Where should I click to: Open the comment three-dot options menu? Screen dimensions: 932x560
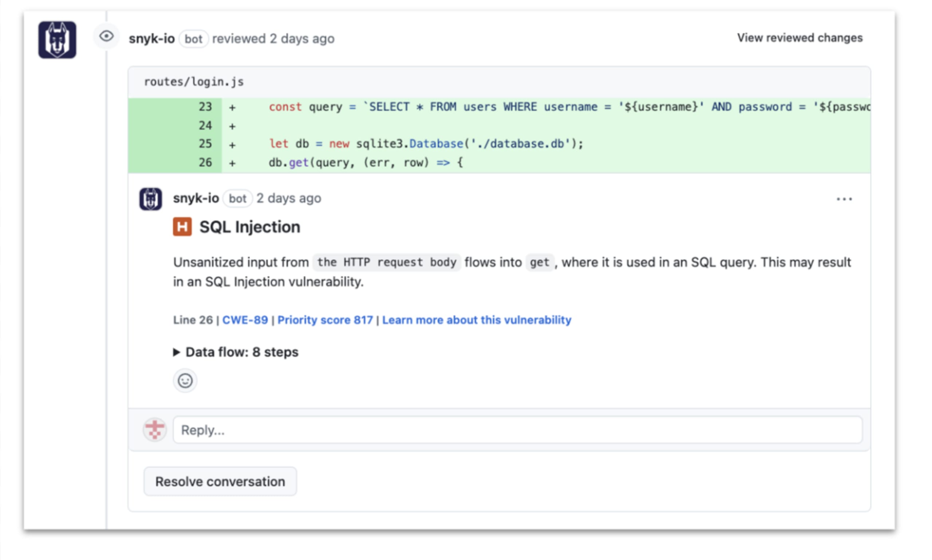[x=844, y=199]
